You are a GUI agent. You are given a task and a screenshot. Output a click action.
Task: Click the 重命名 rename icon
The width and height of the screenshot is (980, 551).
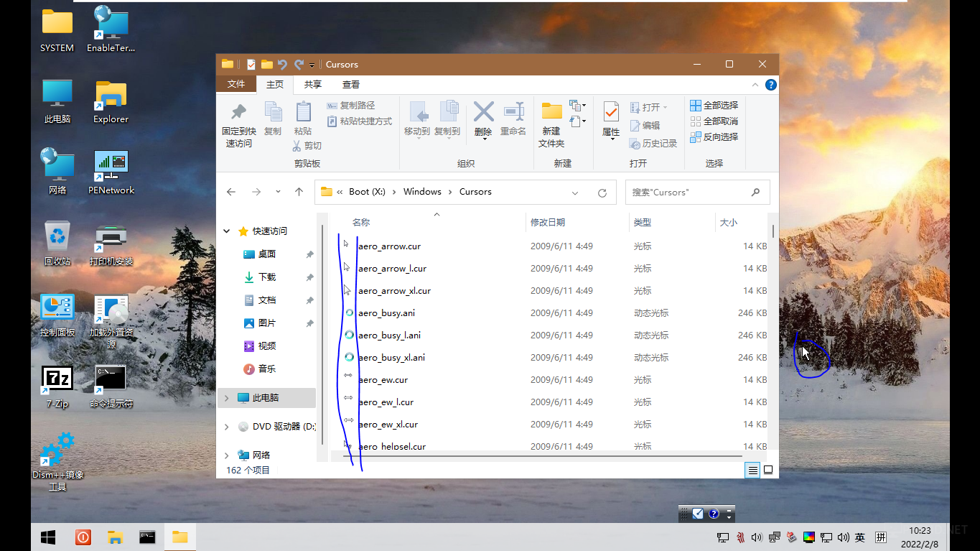click(x=514, y=111)
